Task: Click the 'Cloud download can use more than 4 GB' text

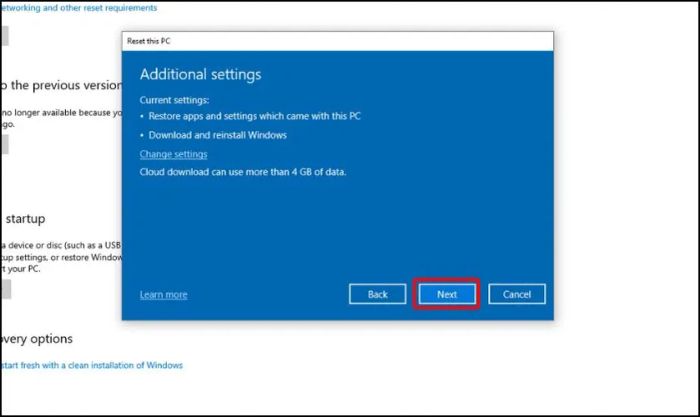Action: 243,172
